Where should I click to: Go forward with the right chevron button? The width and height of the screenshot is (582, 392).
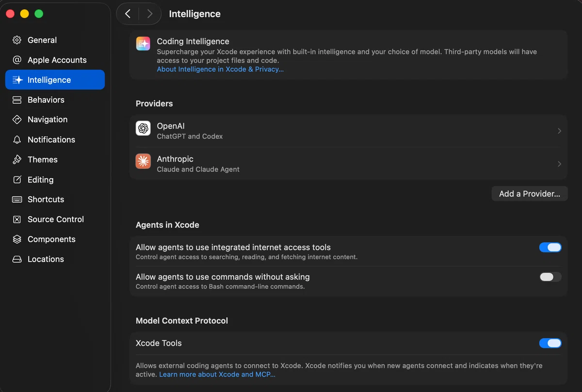click(149, 14)
